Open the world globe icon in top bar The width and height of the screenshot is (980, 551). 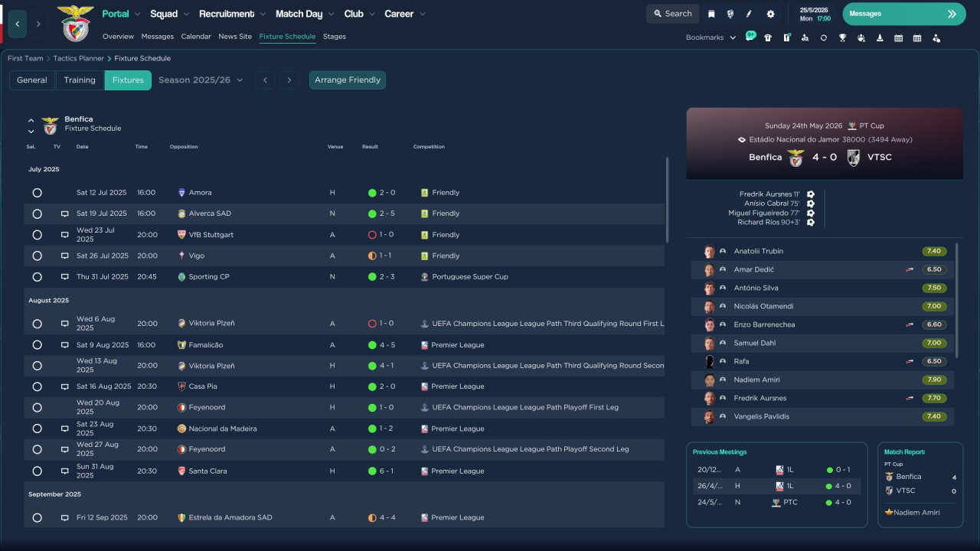click(x=730, y=14)
